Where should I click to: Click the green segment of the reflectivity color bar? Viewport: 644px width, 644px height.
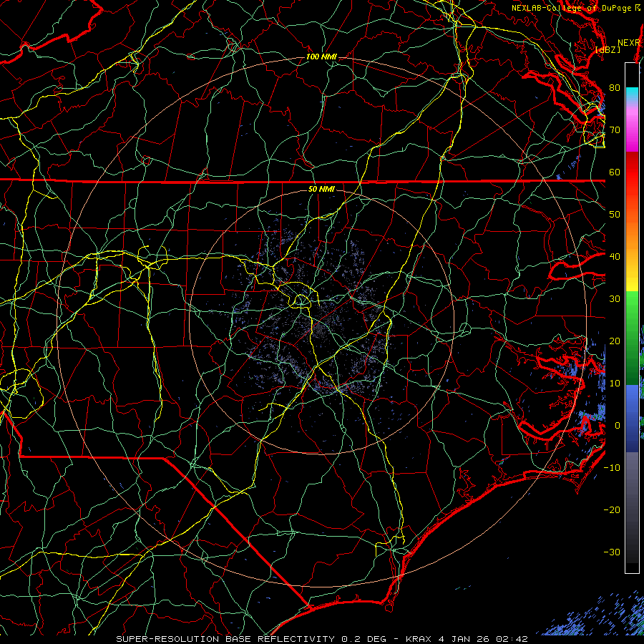632,338
